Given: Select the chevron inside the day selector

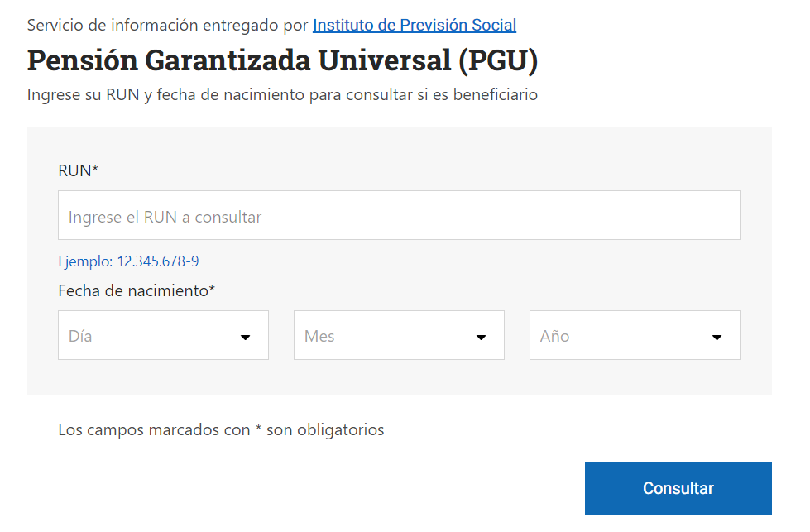Looking at the screenshot, I should pyautogui.click(x=245, y=337).
